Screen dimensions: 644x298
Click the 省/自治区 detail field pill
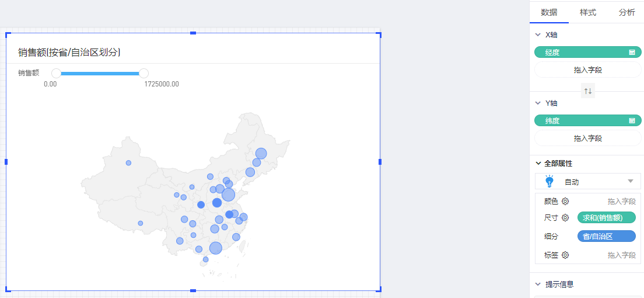[606, 237]
